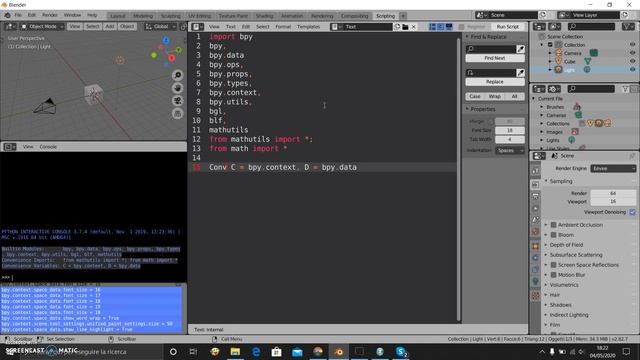This screenshot has height=360, width=640.
Task: Open the Templates menu in text editor
Action: click(308, 27)
